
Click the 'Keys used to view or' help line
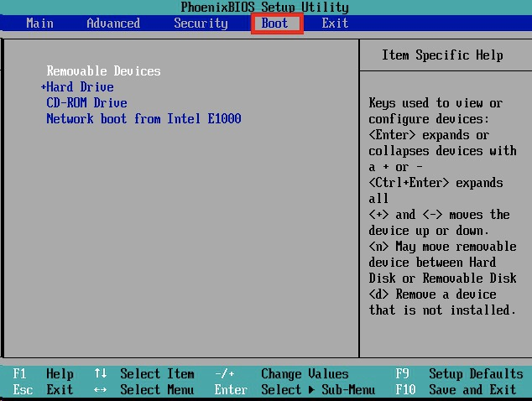(x=436, y=102)
